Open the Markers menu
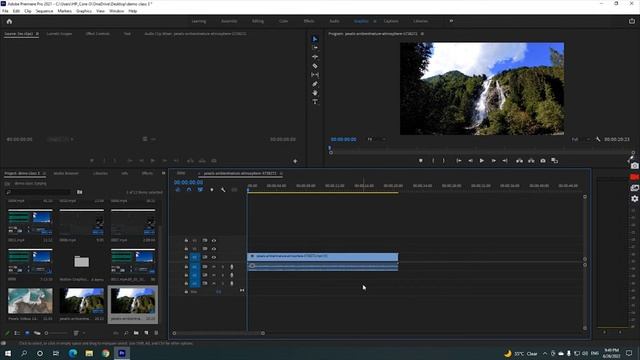Image resolution: width=640 pixels, height=360 pixels. pyautogui.click(x=64, y=11)
